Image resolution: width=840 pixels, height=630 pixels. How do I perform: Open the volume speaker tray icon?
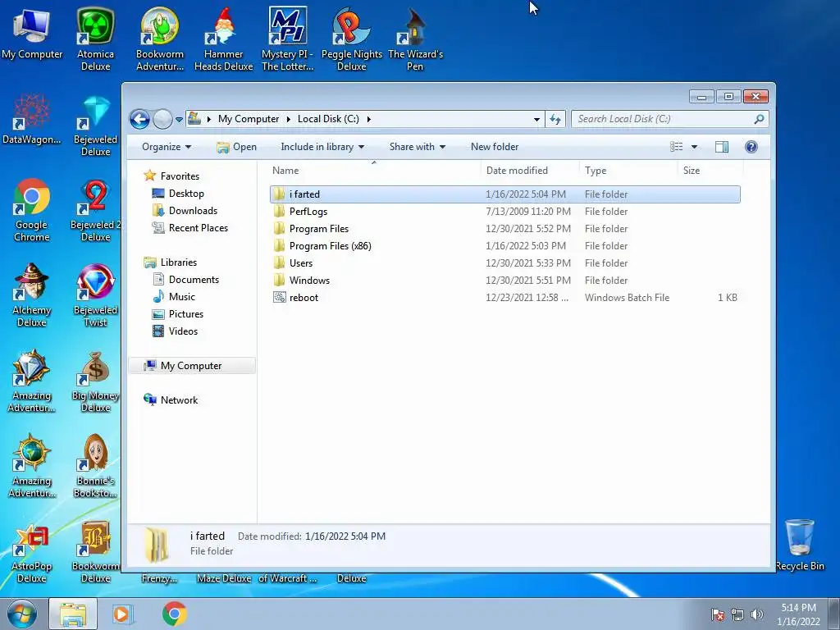756,614
